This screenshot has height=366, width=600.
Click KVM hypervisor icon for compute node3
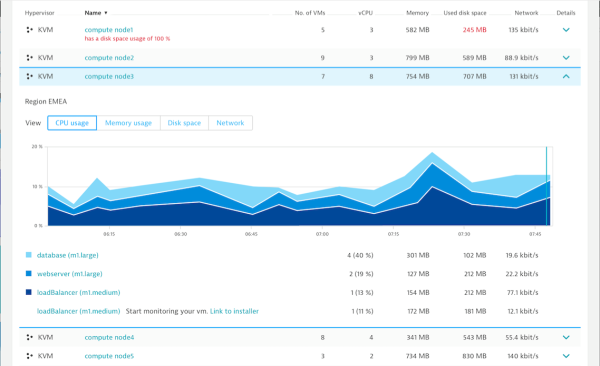pyautogui.click(x=29, y=77)
